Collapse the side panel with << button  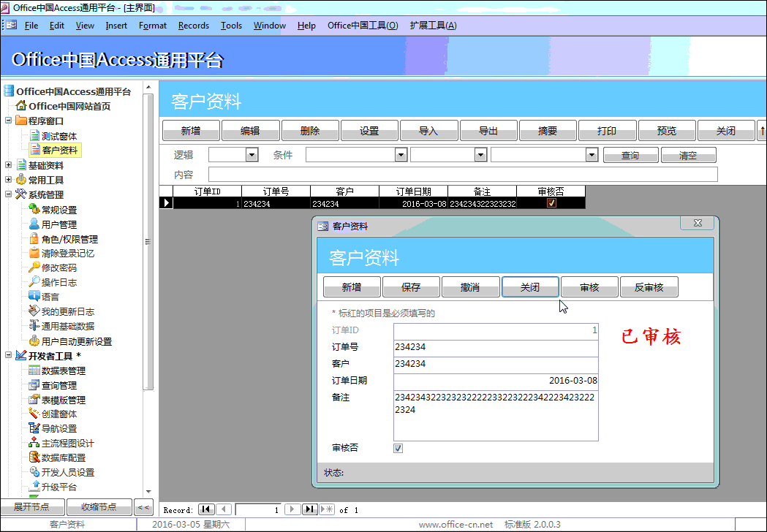point(144,507)
